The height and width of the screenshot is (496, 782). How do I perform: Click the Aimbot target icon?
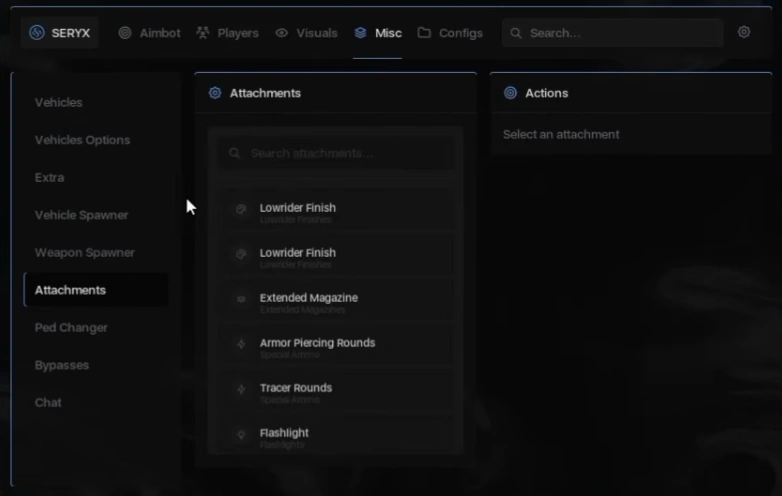pyautogui.click(x=125, y=33)
